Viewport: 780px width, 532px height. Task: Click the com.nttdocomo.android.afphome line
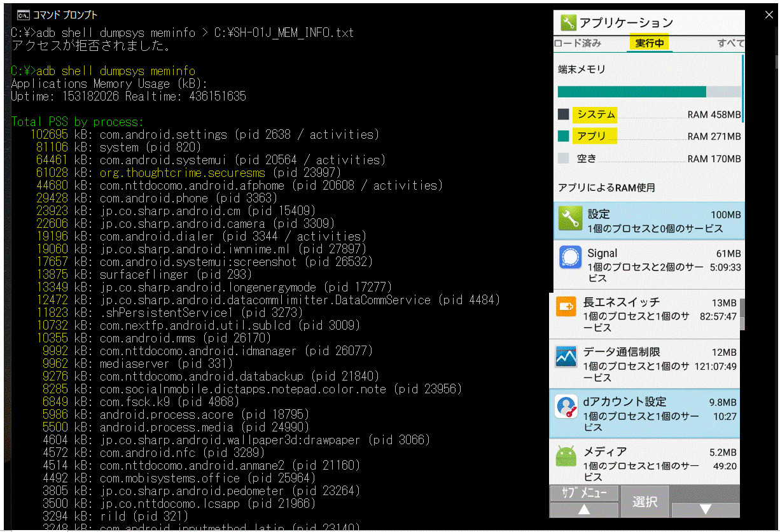pos(239,185)
